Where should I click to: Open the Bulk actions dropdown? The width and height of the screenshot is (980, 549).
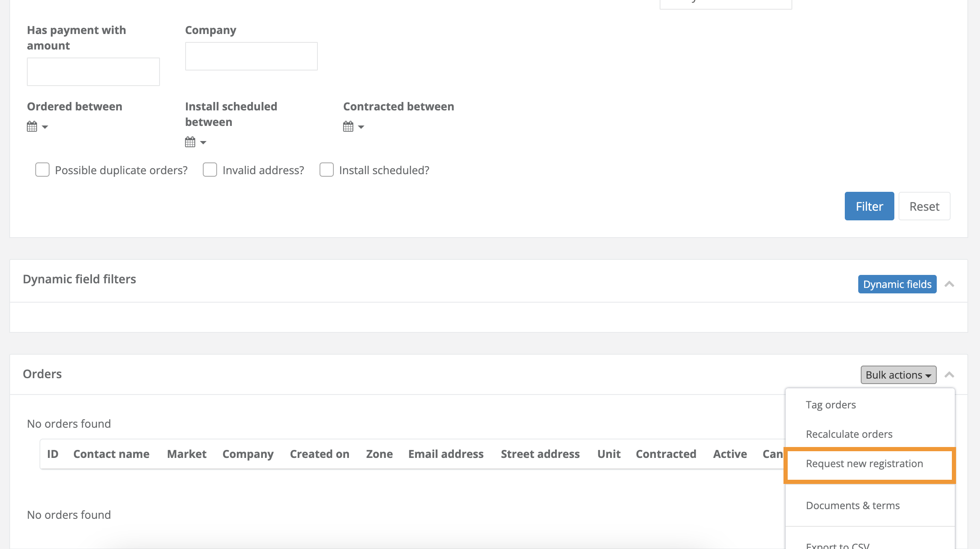tap(898, 374)
